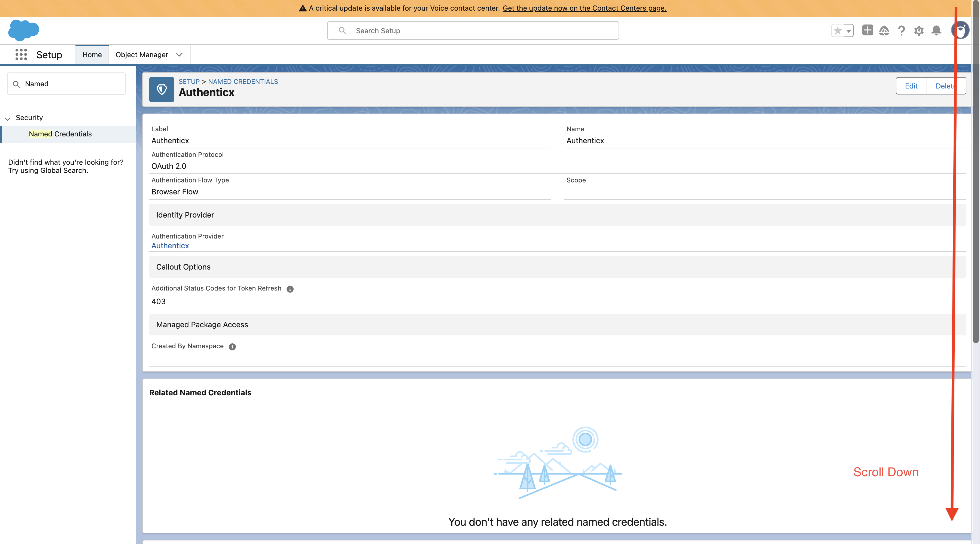Open the favorites list dropdown arrow
This screenshot has width=980, height=544.
point(848,30)
